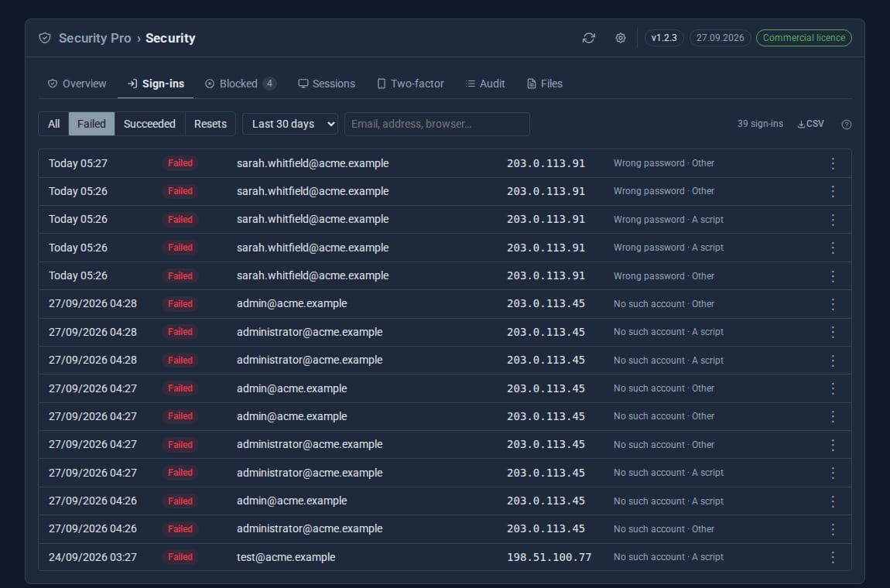This screenshot has width=890, height=588.
Task: Click No such account · A script for test@acme.example
Action: 668,557
